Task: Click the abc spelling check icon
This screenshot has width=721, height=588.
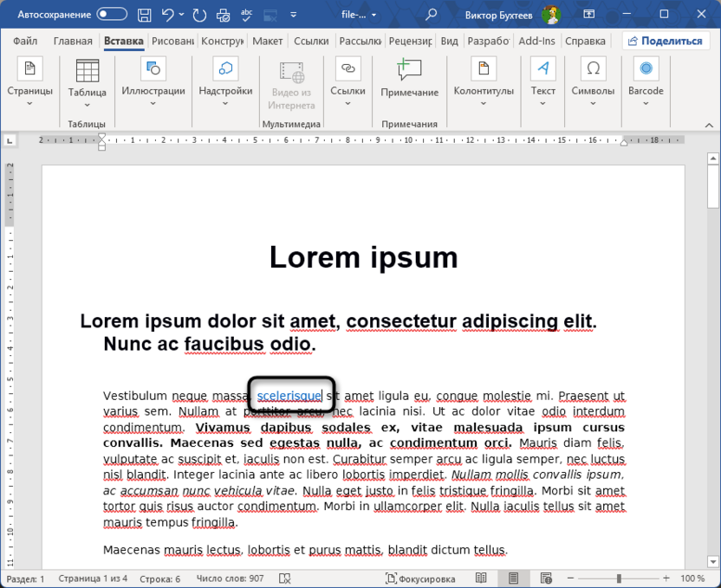Action: [246, 15]
